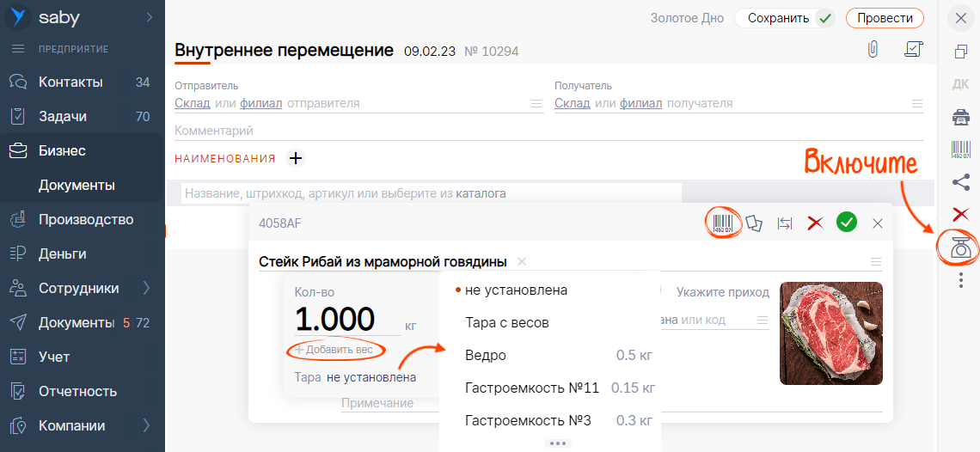
Task: Expand the Сотрудники sidebar section
Action: pos(146,288)
